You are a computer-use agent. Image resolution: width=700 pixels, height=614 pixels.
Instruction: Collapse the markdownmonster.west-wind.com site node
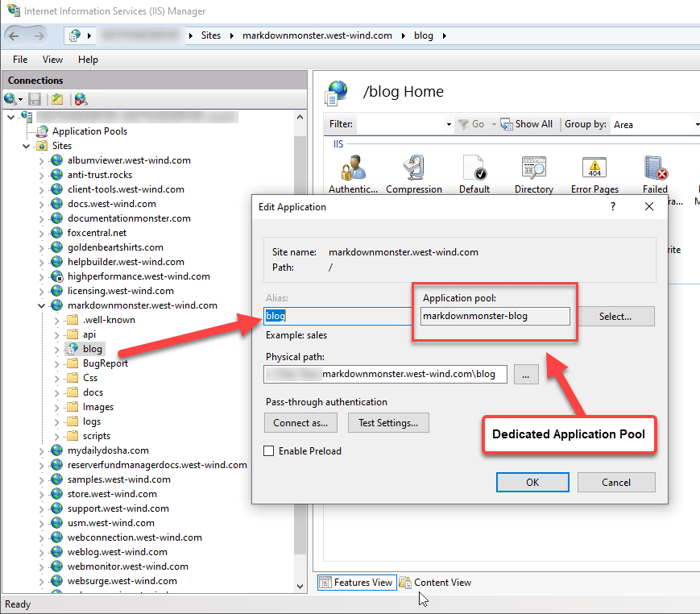[x=42, y=306]
